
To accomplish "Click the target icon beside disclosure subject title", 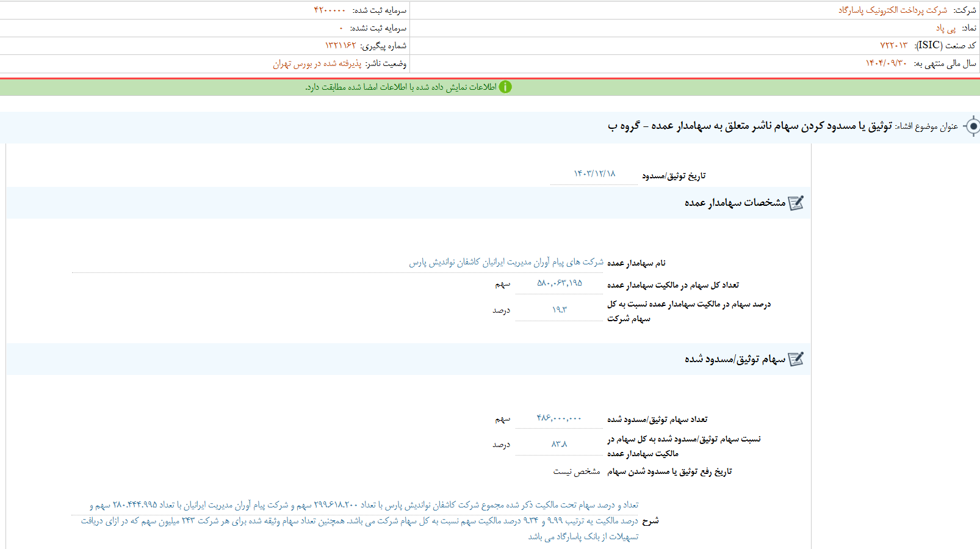I will [x=973, y=126].
